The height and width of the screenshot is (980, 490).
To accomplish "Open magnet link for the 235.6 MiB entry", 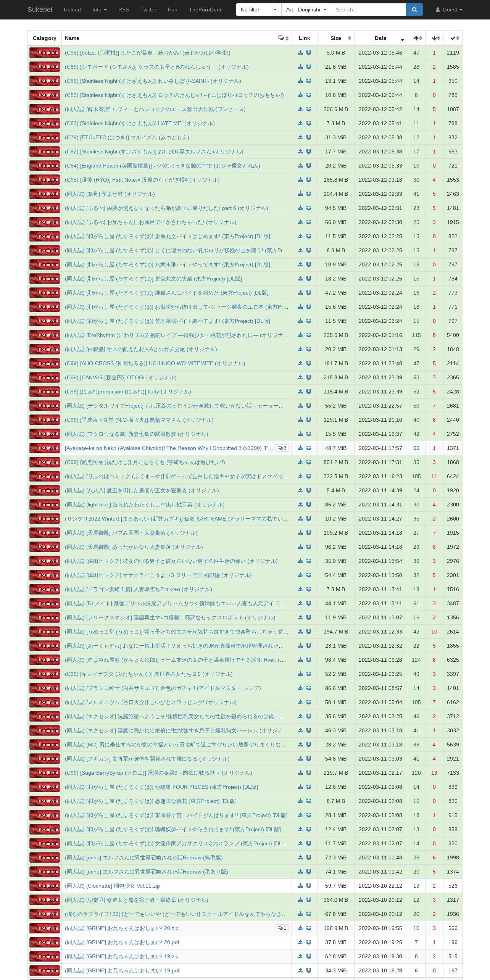I will click(309, 335).
